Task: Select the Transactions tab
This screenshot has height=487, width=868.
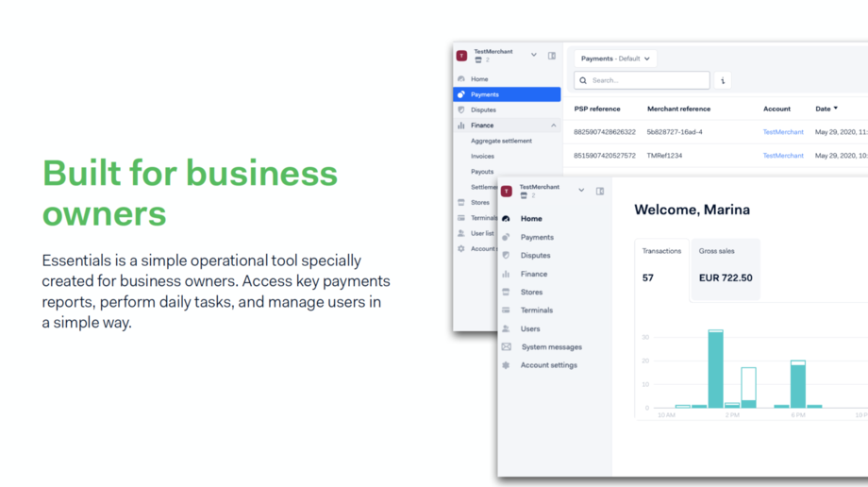Action: click(661, 270)
